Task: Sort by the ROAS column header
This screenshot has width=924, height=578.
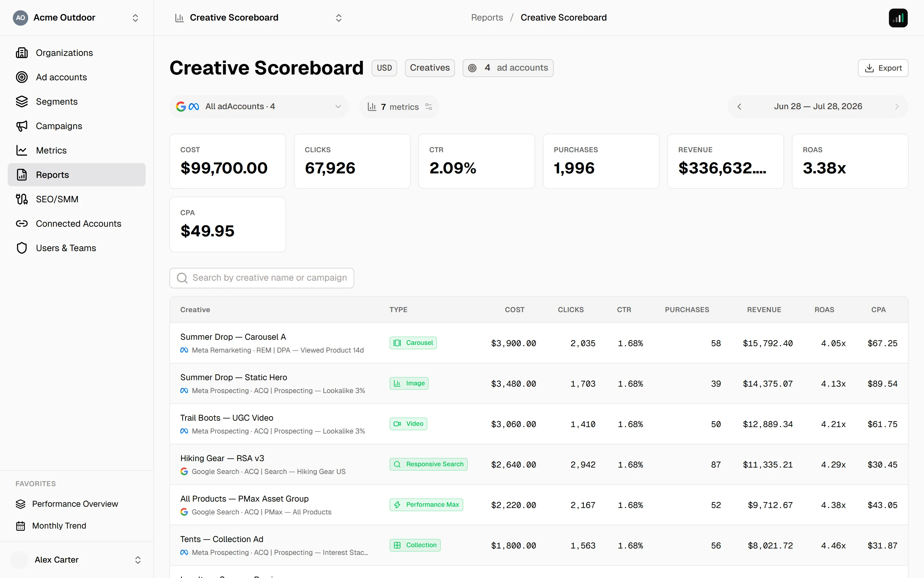Action: click(824, 310)
